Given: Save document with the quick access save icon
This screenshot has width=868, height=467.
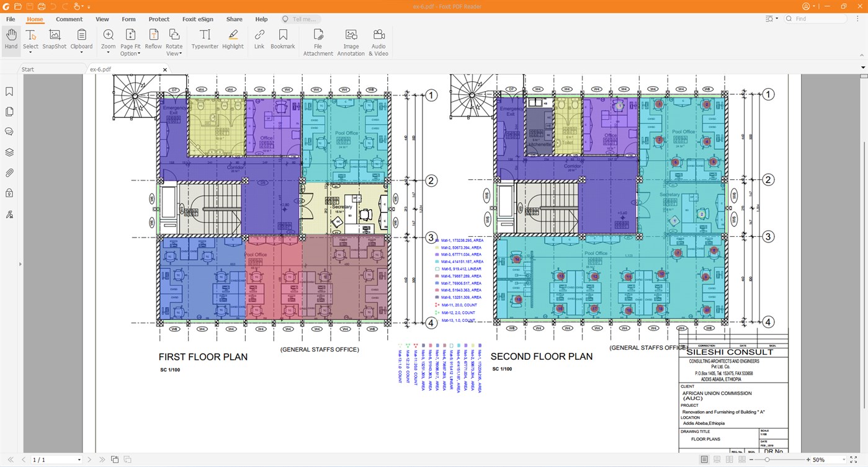Looking at the screenshot, I should tap(30, 6).
